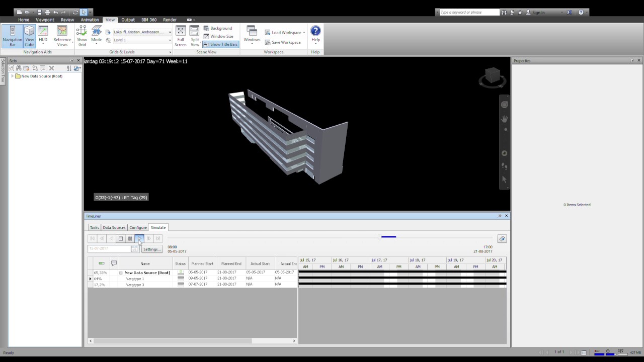Switch to the Viewpoint ribbon tab

click(45, 20)
